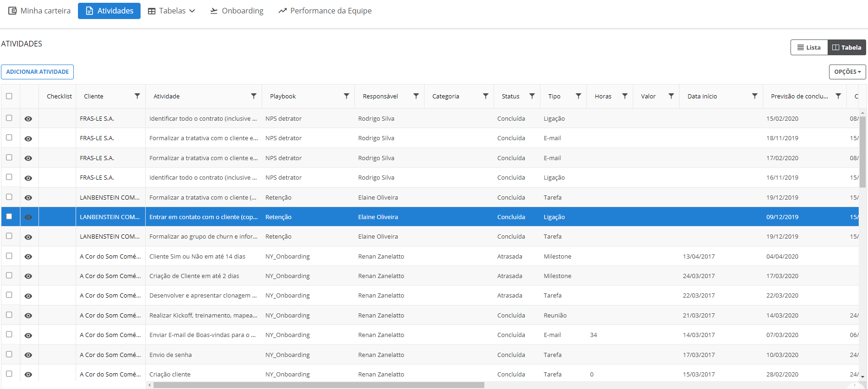Viewport: 868px width, 389px height.
Task: Check the Formalizar ao grupo de churn row
Action: 9,236
